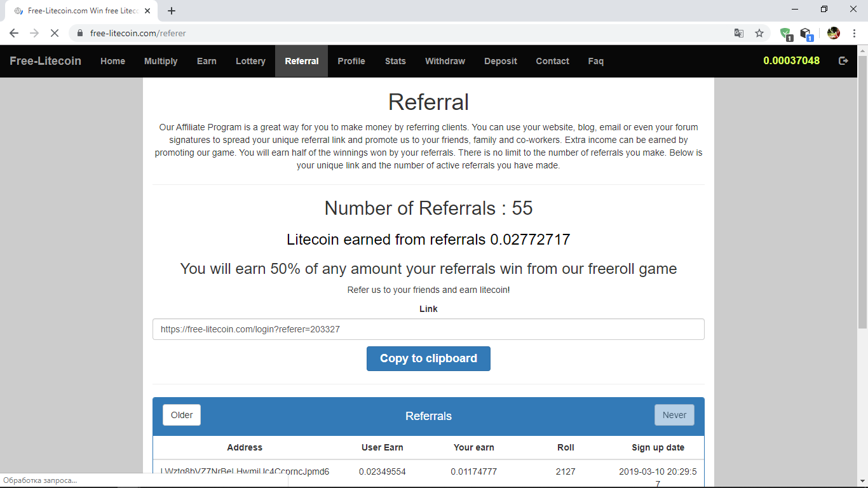Stop loading the page with X icon
This screenshot has height=488, width=868.
pos(55,33)
